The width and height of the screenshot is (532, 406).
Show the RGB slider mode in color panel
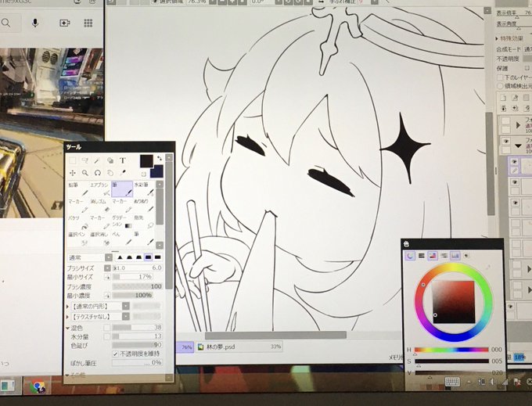pyautogui.click(x=422, y=255)
